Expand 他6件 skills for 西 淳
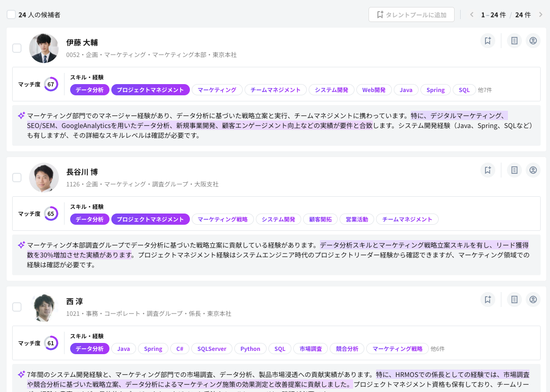This screenshot has width=550, height=392. 437,349
